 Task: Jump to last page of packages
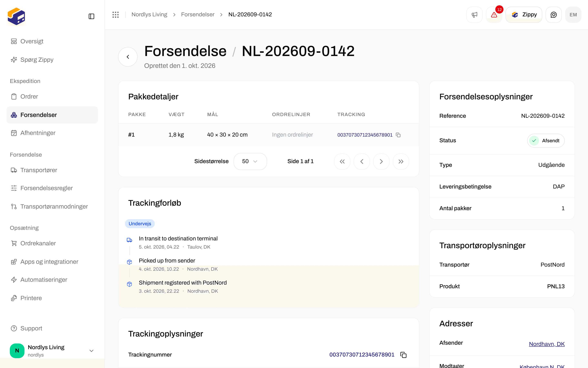(x=401, y=161)
